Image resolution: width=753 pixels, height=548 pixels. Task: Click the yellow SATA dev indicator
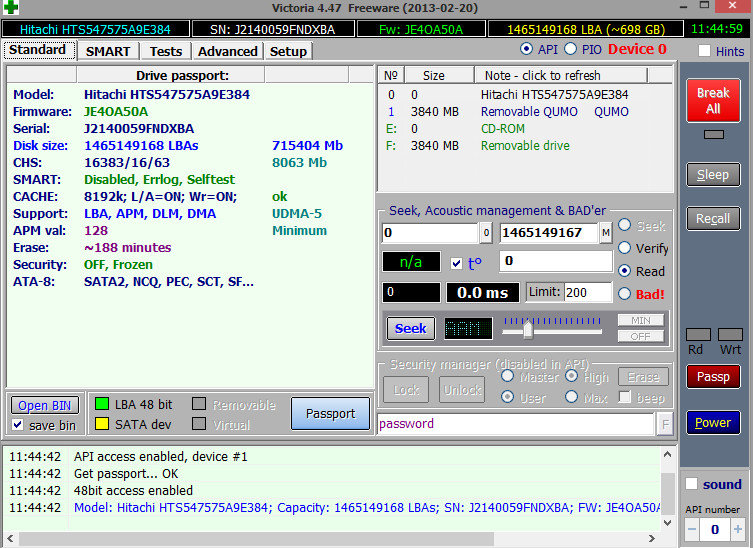101,425
